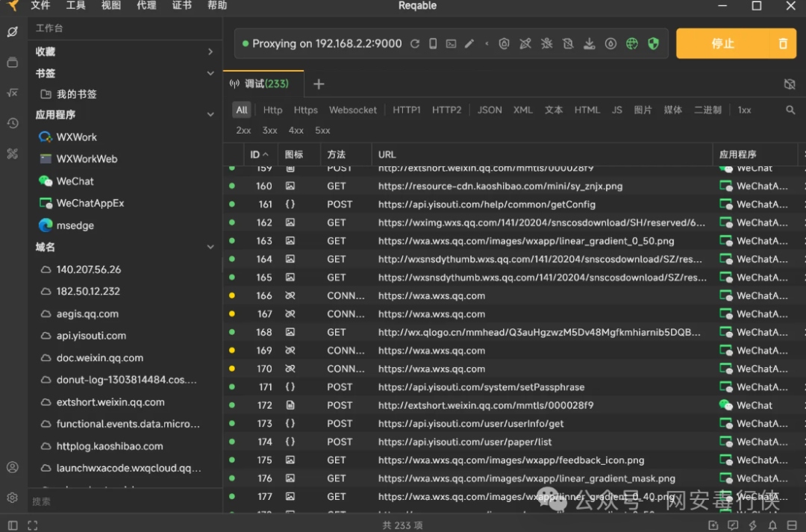Click the water drop circle icon

tap(610, 44)
